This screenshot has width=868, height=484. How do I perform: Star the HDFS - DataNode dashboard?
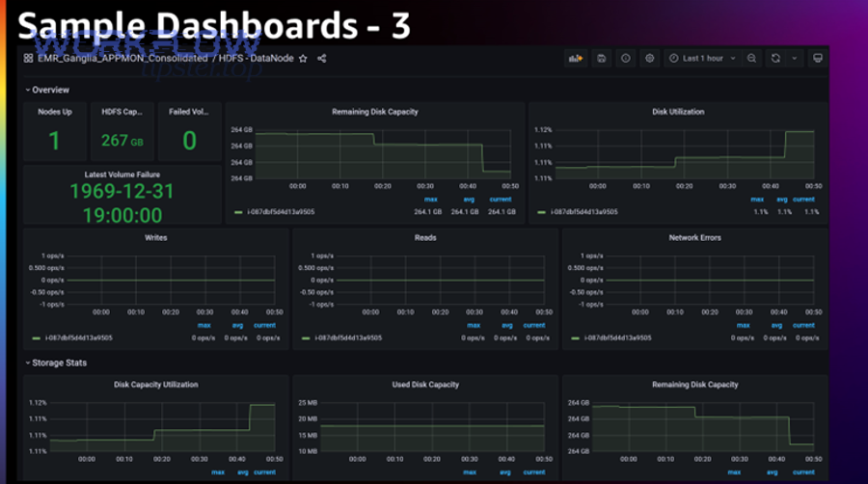click(303, 58)
